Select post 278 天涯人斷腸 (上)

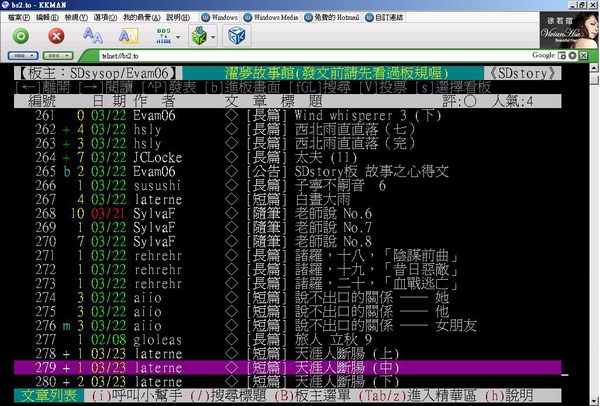[x=288, y=354]
